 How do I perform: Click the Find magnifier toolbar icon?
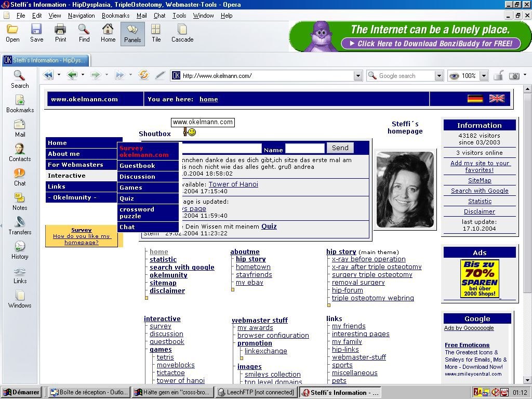pos(84,33)
